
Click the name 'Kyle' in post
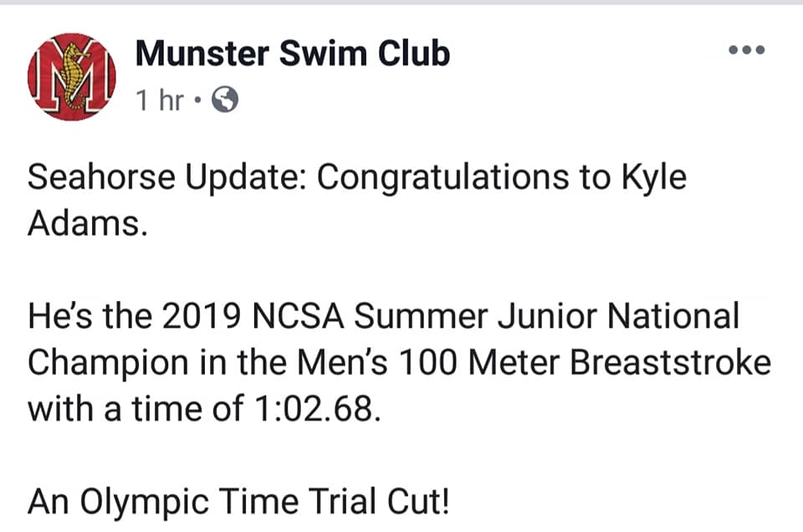[654, 179]
